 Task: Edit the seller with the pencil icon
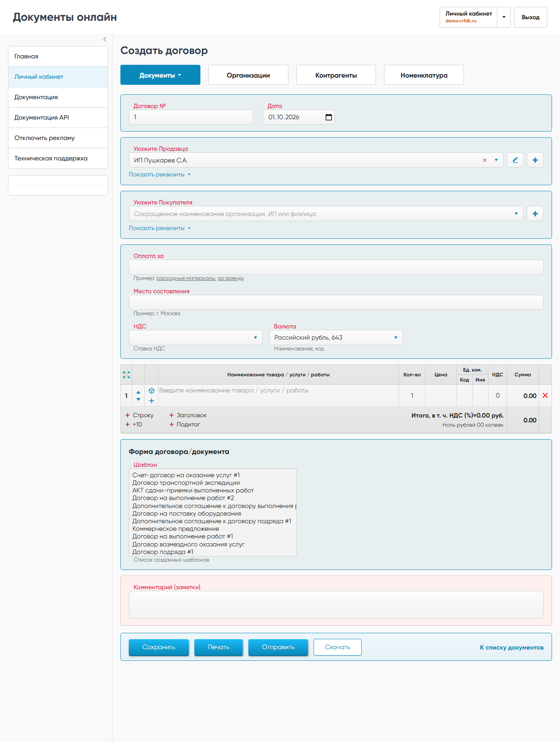pyautogui.click(x=515, y=160)
